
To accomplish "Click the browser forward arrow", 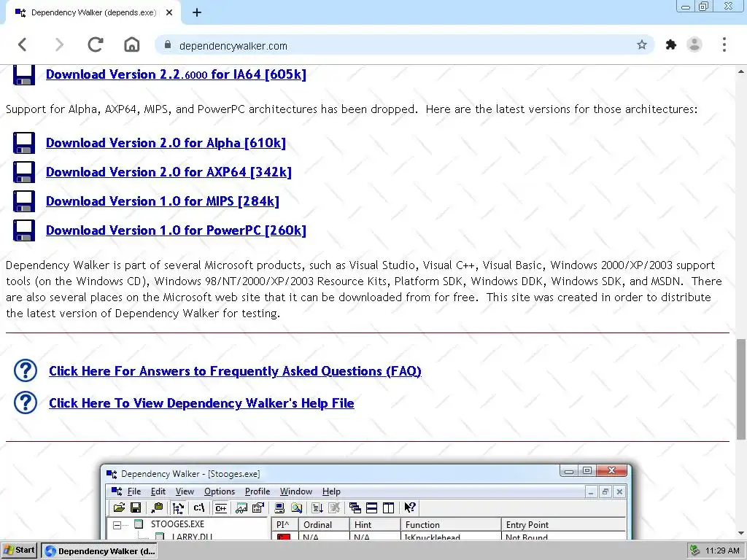I will click(59, 44).
